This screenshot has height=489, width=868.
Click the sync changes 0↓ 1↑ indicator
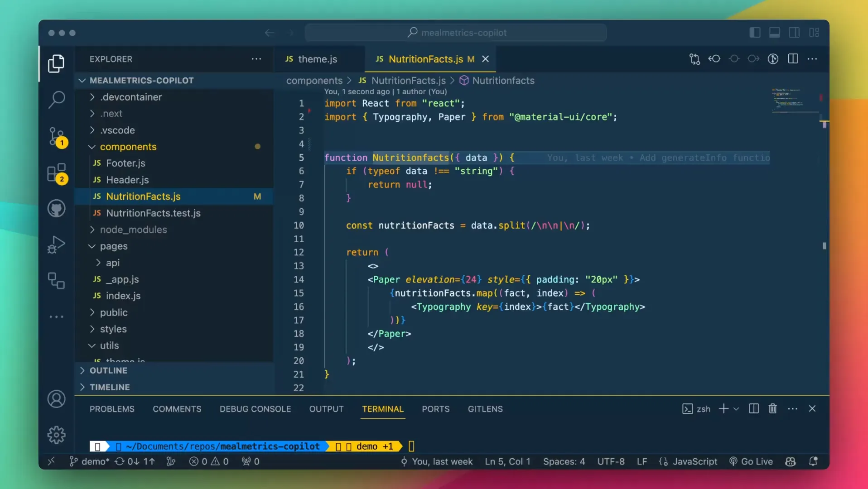pyautogui.click(x=135, y=461)
